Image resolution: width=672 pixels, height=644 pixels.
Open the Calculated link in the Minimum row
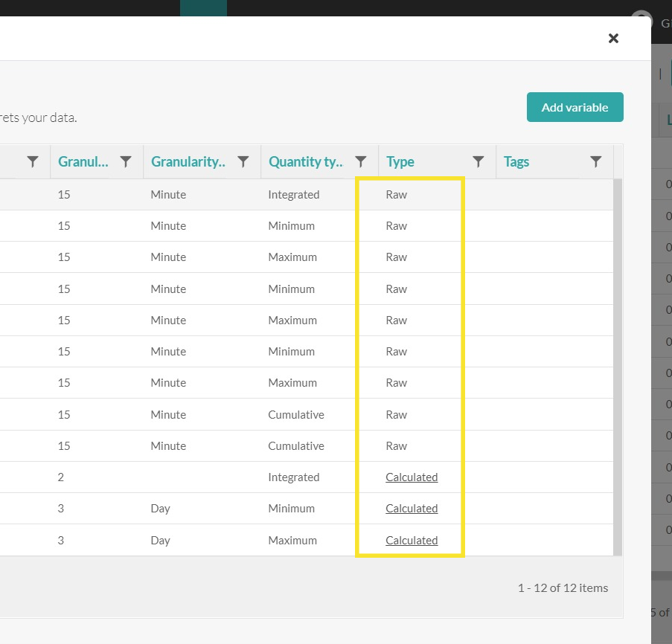412,509
